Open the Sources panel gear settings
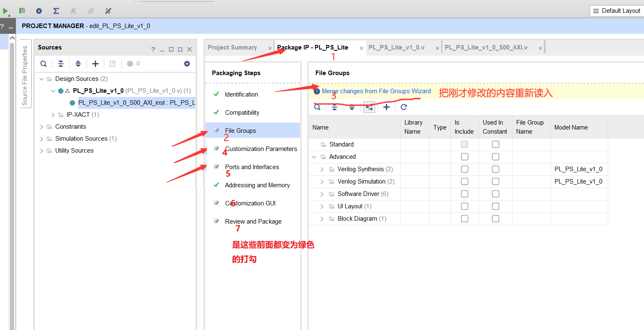Screen dimensions: 644x330 [187, 64]
